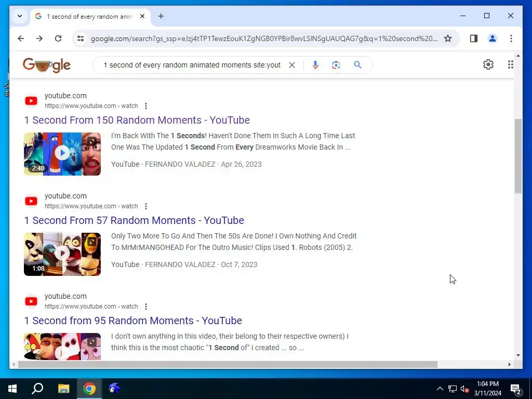The width and height of the screenshot is (532, 399).
Task: Click YouTube favicon of 57 Moments result
Action: pyautogui.click(x=31, y=201)
